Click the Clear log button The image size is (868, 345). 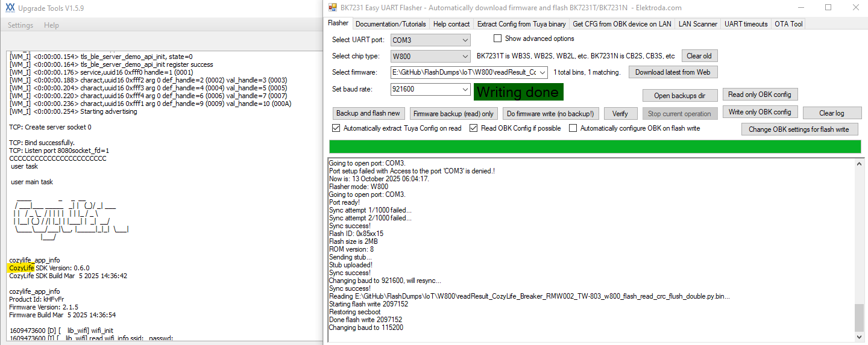click(832, 113)
